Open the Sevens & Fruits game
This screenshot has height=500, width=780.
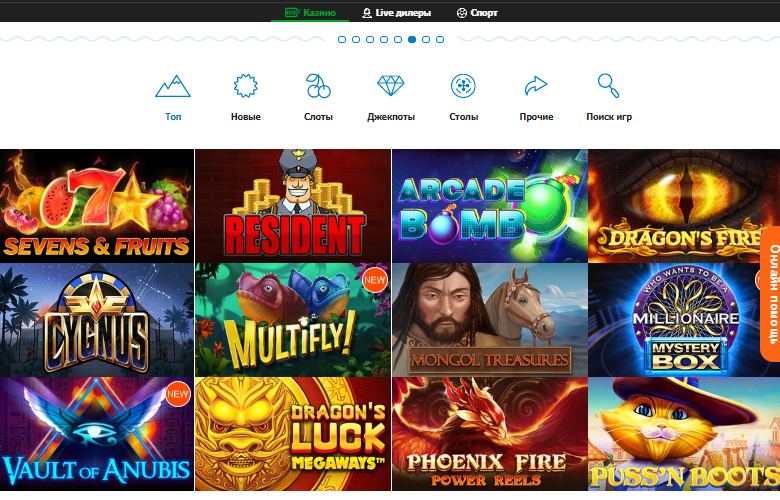pos(97,206)
